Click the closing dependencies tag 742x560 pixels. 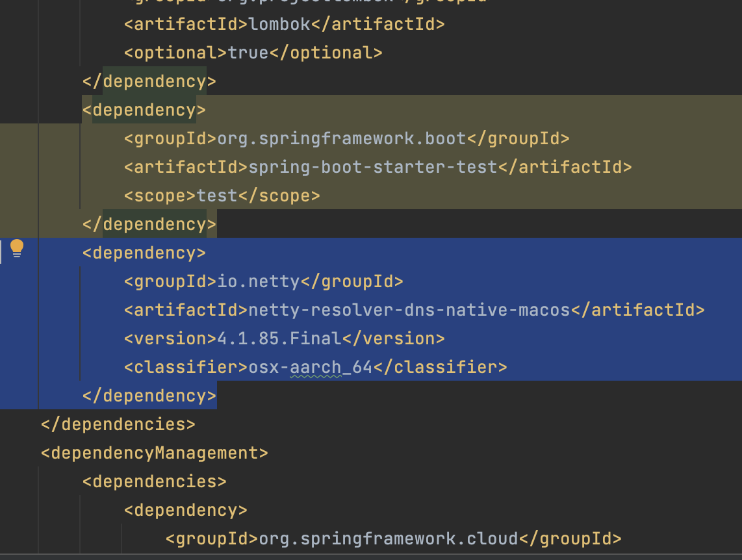(x=118, y=424)
